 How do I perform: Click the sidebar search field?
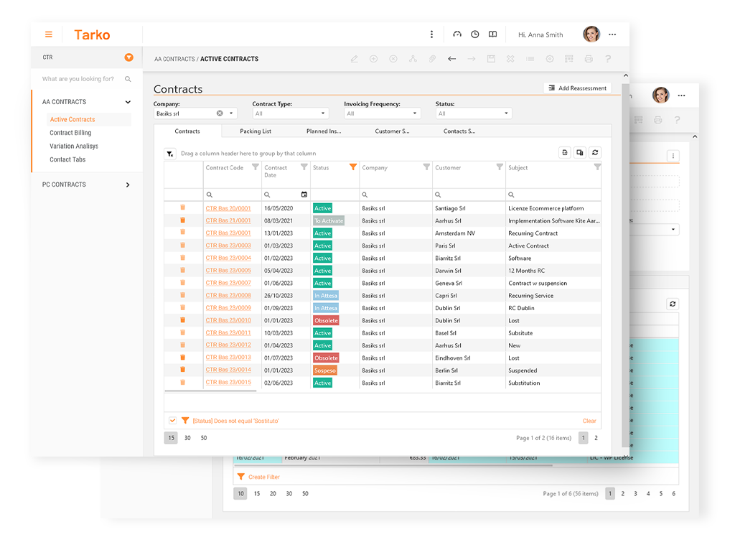coord(79,79)
